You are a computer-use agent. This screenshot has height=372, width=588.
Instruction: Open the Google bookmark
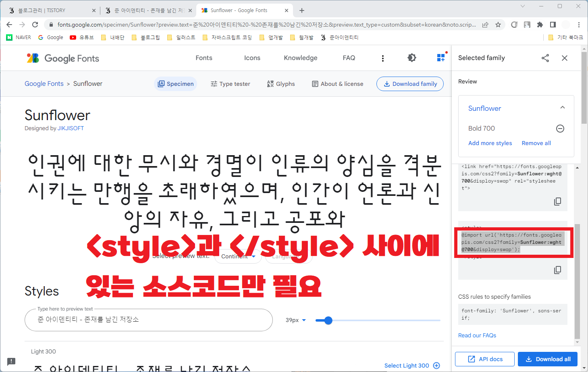pos(50,37)
